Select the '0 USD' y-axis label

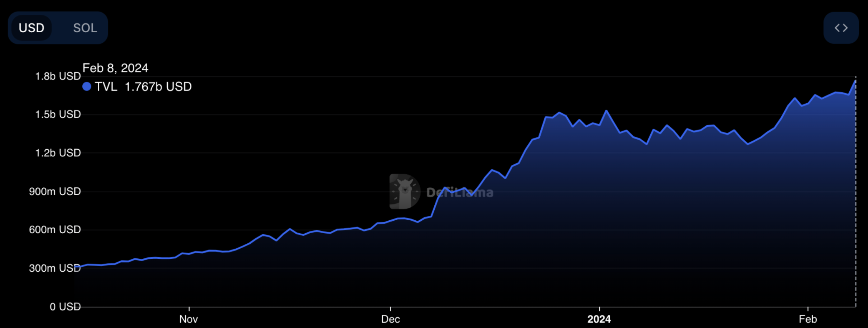click(65, 307)
